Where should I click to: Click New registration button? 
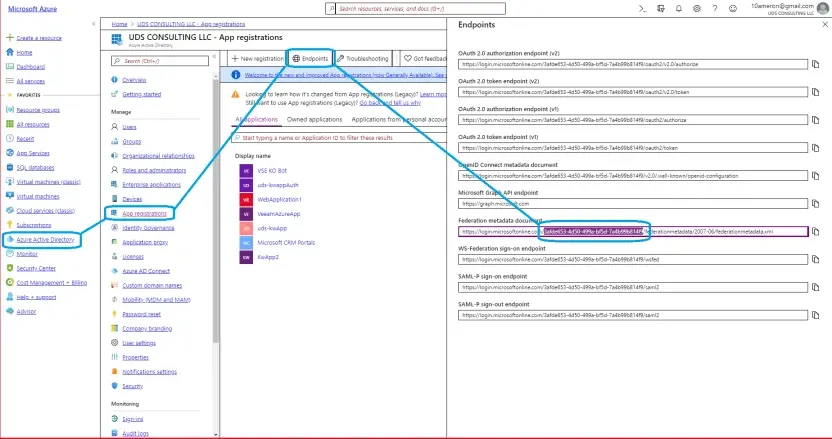(258, 58)
